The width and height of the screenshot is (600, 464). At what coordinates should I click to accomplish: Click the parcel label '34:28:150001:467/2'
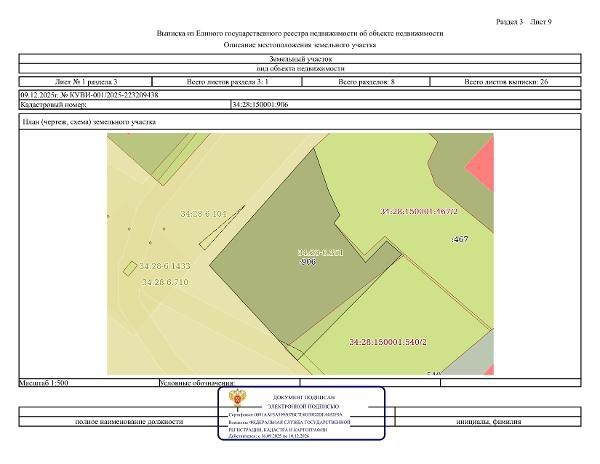(x=419, y=211)
